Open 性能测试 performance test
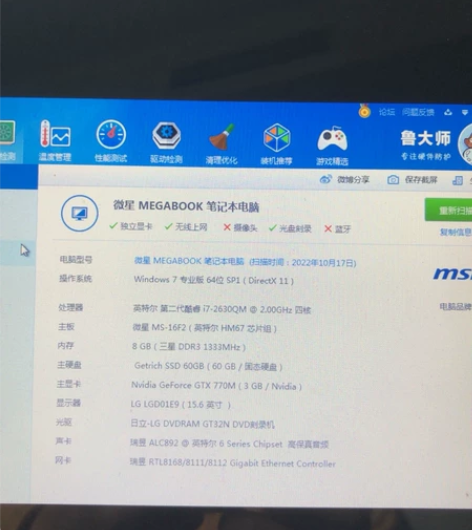 (x=111, y=141)
